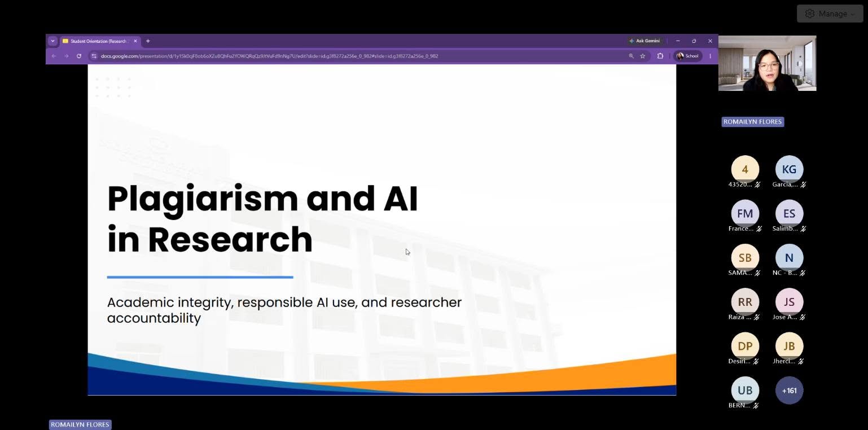
Task: Select participant avatar SB
Action: (745, 258)
